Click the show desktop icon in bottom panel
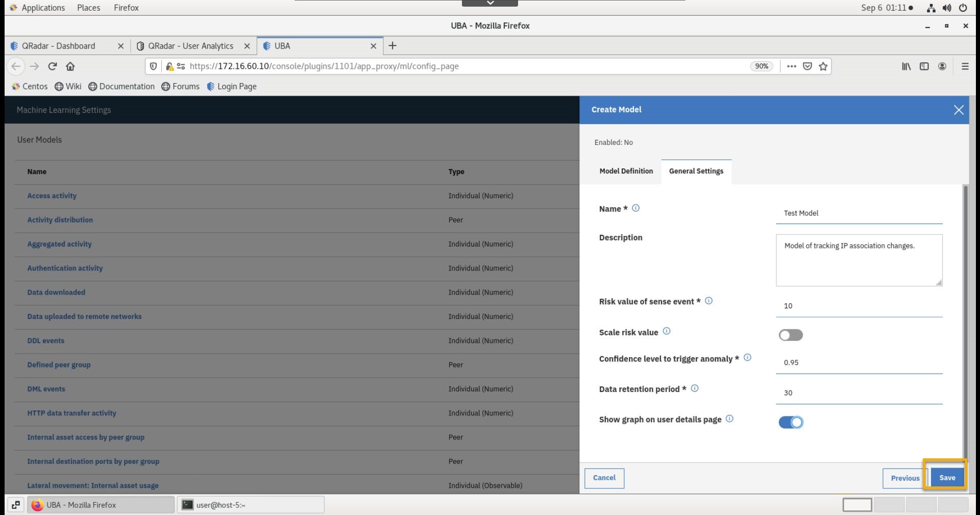Image resolution: width=980 pixels, height=515 pixels. coord(16,505)
